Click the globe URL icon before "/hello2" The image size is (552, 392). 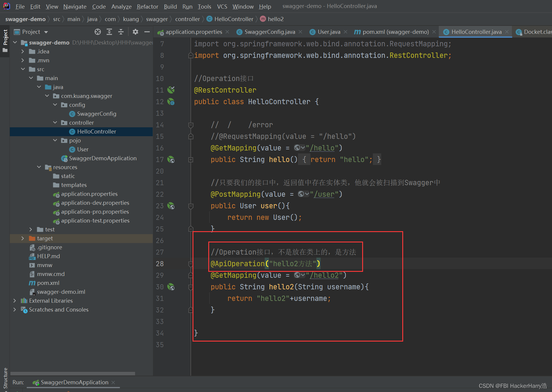299,275
